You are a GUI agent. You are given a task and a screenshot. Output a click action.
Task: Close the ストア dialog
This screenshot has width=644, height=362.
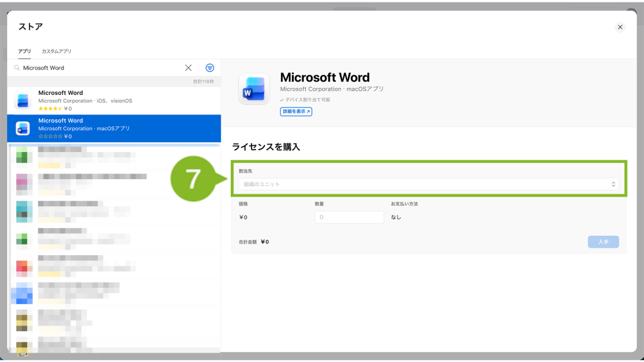619,27
